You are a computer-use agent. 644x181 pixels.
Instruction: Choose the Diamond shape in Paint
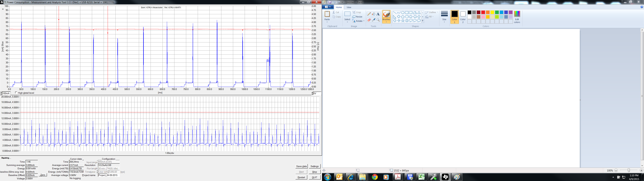399,17
